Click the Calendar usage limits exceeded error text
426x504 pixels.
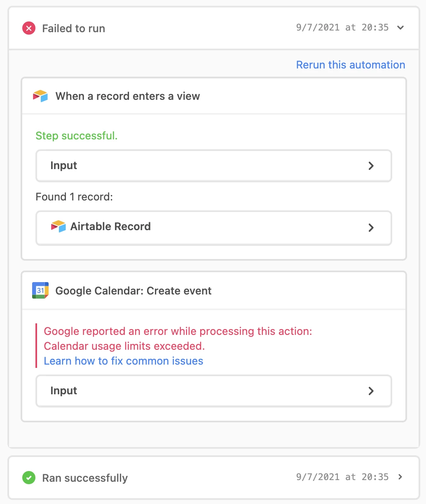click(124, 346)
